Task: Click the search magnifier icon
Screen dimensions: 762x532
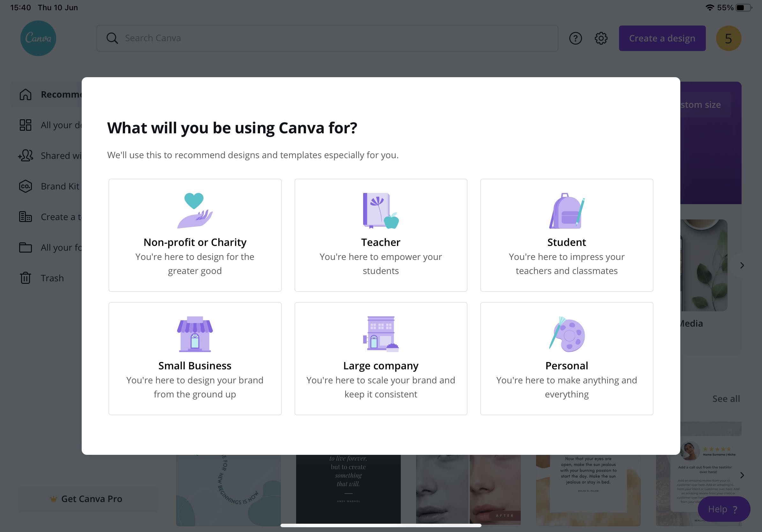Action: pyautogui.click(x=112, y=38)
